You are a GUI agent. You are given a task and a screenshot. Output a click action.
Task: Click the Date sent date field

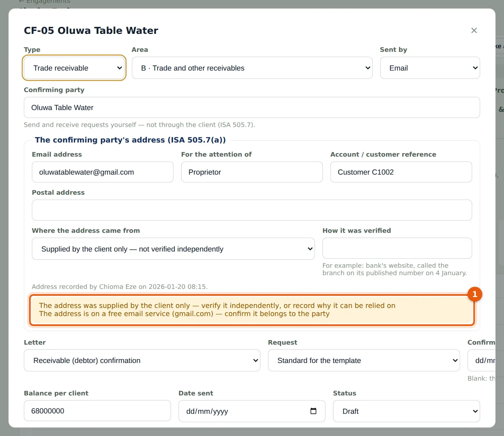(x=252, y=411)
